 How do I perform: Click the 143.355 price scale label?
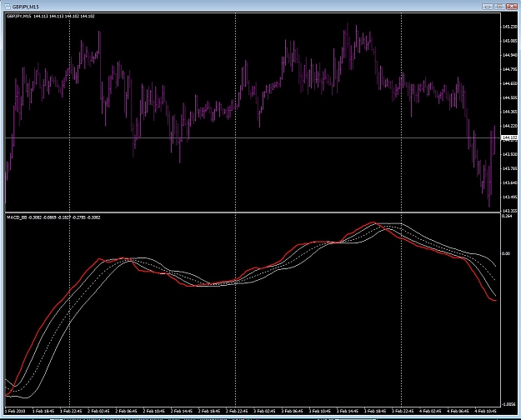[x=509, y=211]
